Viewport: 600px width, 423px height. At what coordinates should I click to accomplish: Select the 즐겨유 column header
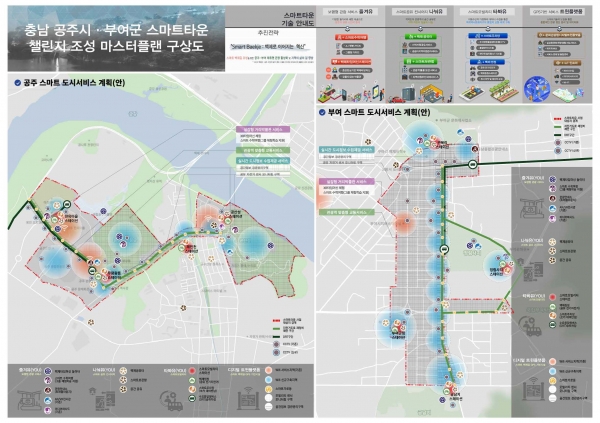pyautogui.click(x=349, y=12)
